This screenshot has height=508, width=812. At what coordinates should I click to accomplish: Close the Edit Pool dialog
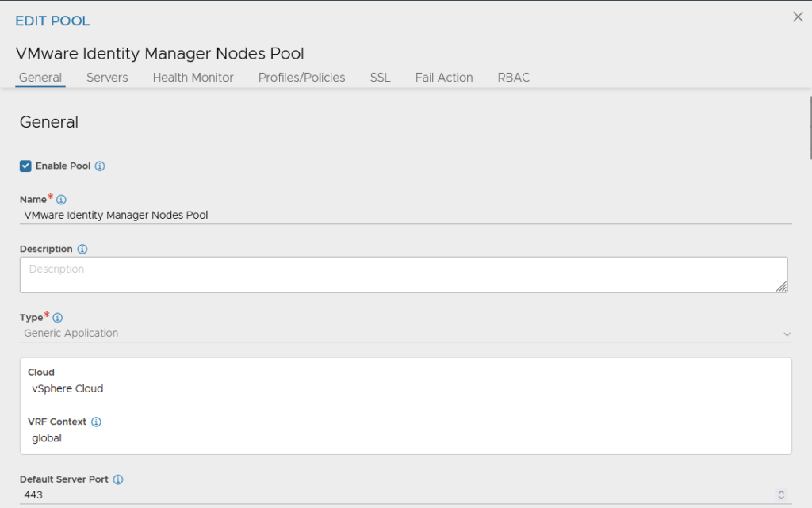[798, 17]
